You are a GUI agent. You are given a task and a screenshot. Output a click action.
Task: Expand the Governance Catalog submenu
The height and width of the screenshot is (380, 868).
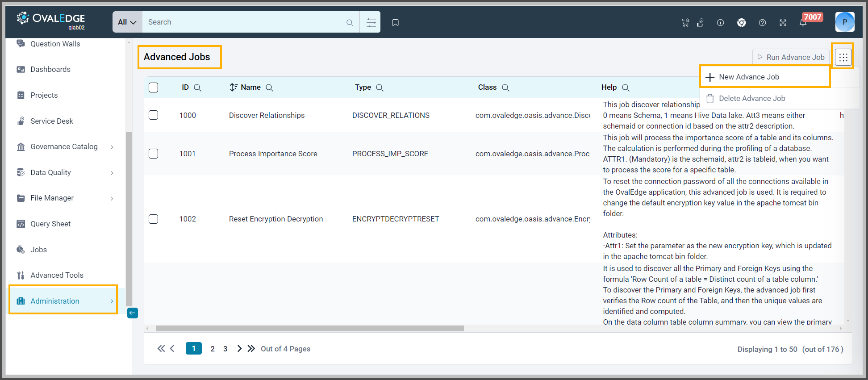(x=112, y=147)
